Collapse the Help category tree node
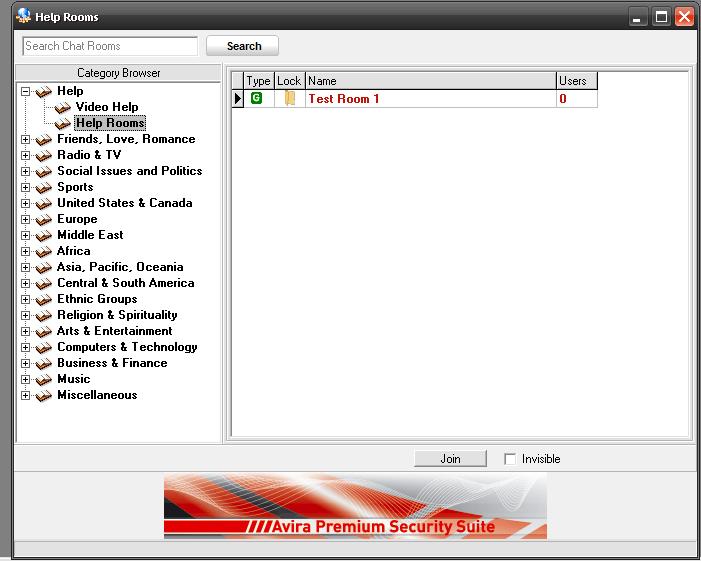This screenshot has width=701, height=561. [x=25, y=91]
